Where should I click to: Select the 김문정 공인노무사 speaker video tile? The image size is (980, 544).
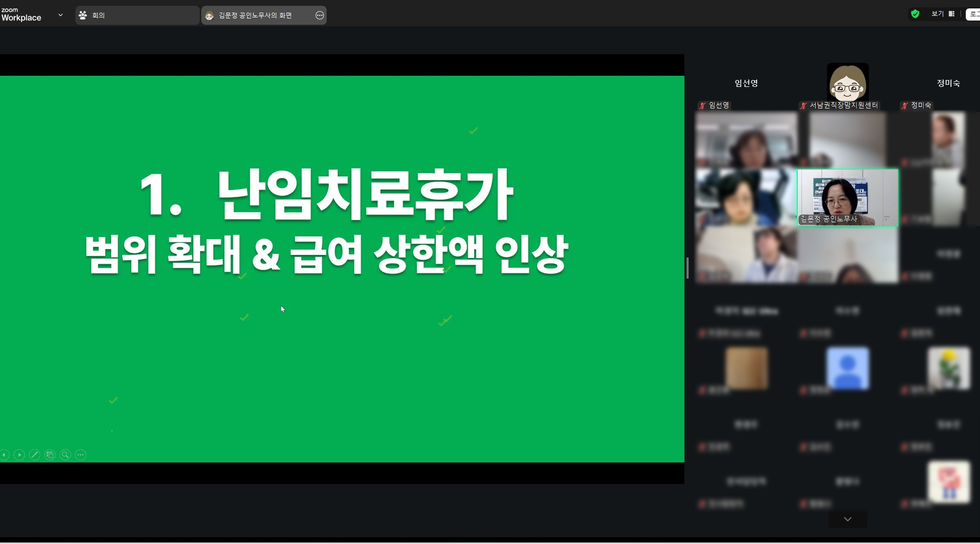coord(847,197)
